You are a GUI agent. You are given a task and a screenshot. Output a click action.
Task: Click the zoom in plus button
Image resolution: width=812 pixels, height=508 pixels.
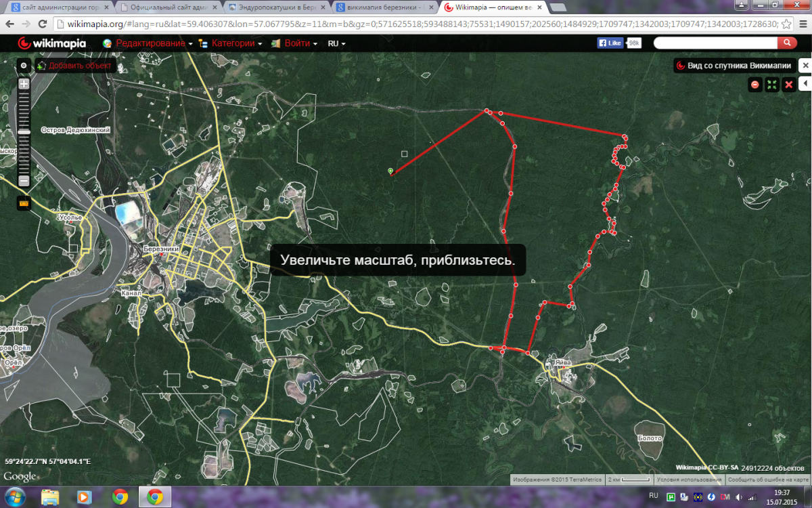pos(24,85)
